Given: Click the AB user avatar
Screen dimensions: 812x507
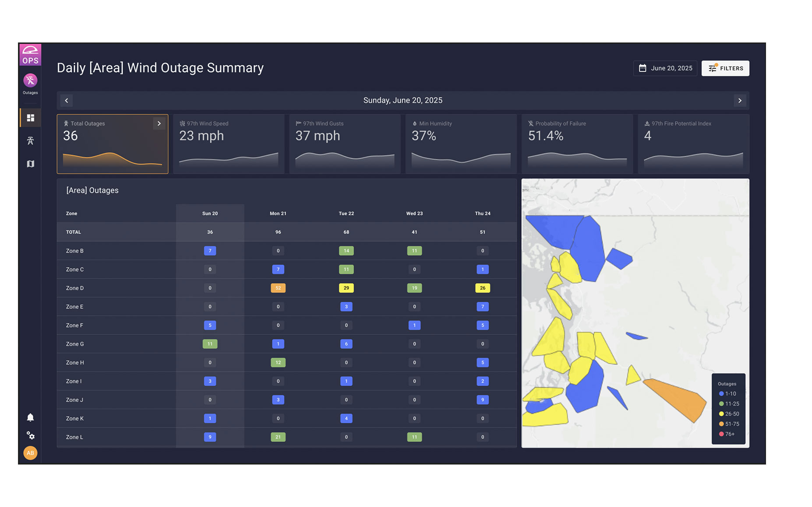Looking at the screenshot, I should (x=30, y=453).
